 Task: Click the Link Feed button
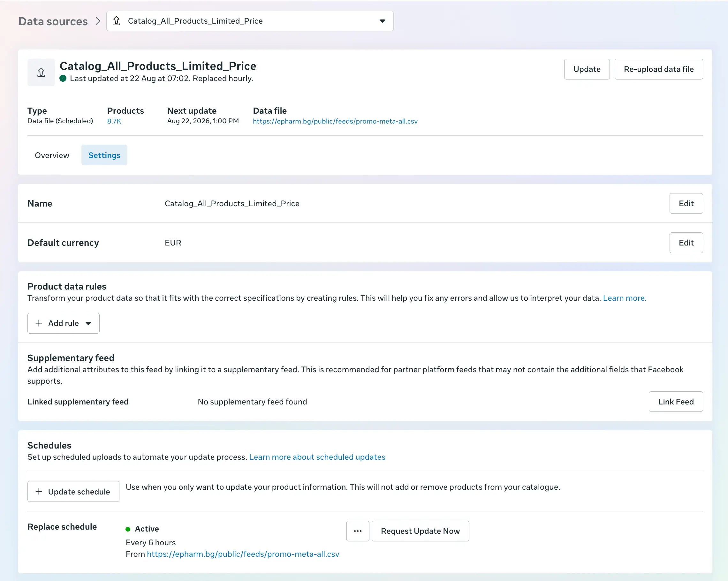click(x=676, y=402)
